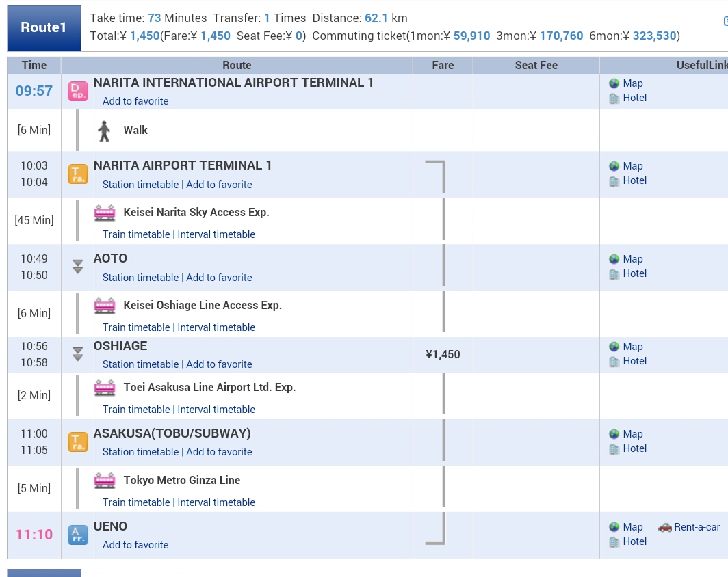Screen dimensions: 728x577
Task: Click the pass-through arrow icon at AOTO
Action: [x=78, y=266]
